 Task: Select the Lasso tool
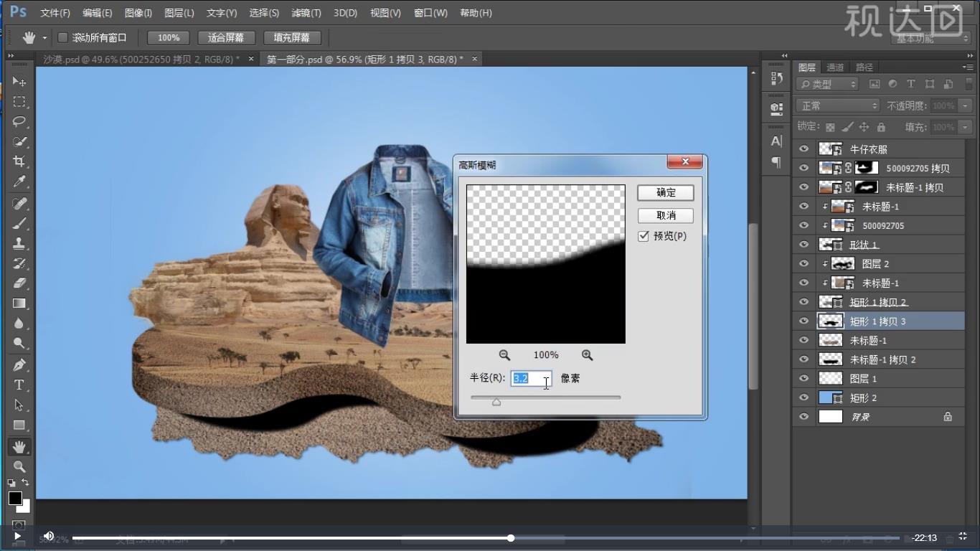point(19,121)
